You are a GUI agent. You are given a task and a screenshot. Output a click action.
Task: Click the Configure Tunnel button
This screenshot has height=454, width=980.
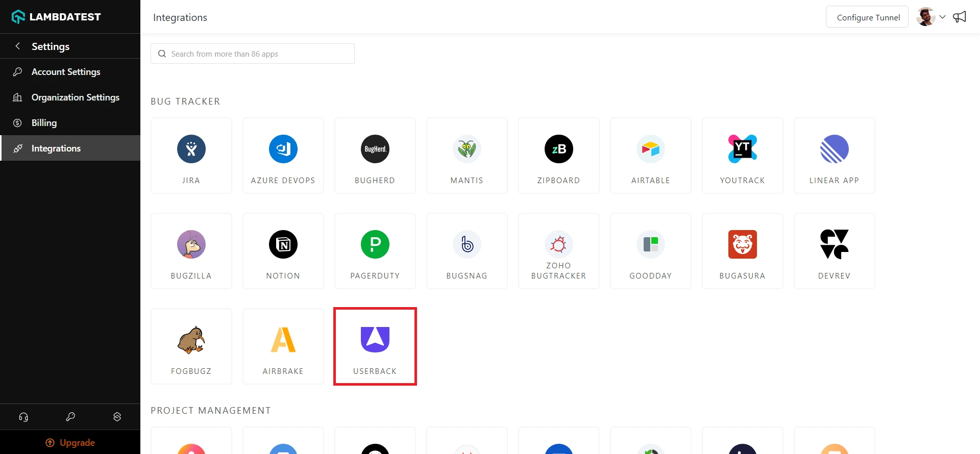(x=868, y=17)
